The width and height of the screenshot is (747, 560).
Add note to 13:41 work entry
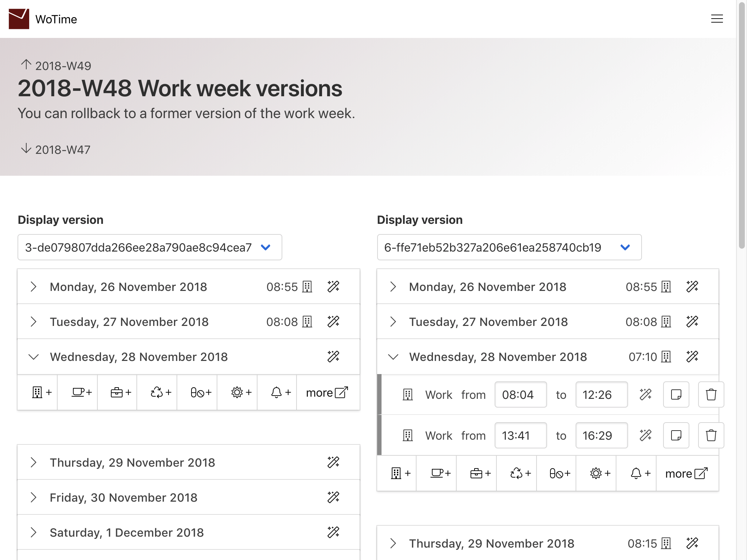pos(676,435)
